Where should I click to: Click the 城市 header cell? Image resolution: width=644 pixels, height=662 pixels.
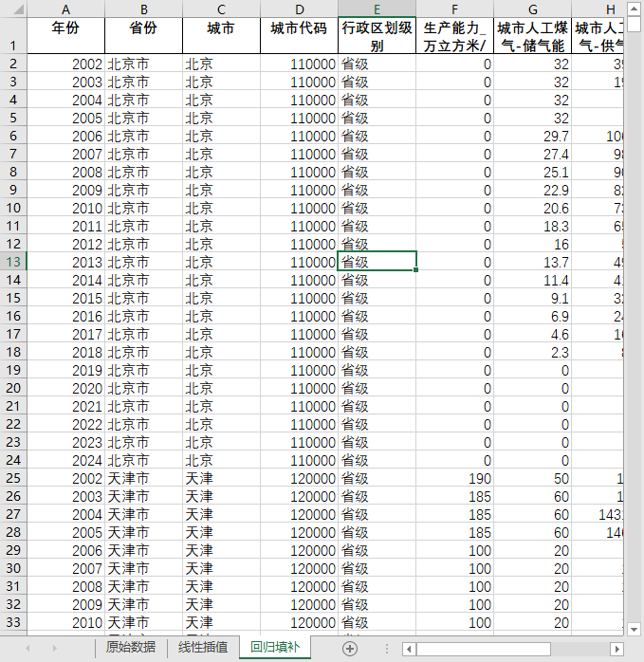(221, 35)
